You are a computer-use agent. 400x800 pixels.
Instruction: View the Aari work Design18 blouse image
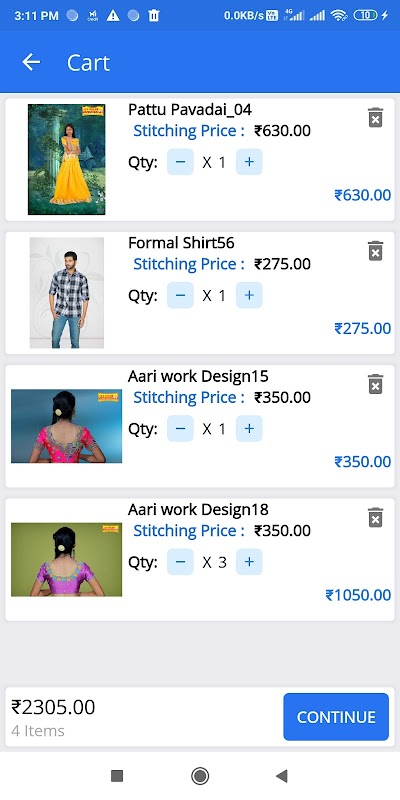66,560
